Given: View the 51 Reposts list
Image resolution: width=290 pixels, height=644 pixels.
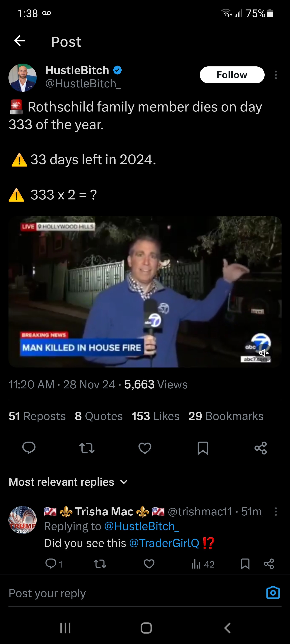Looking at the screenshot, I should 37,416.
